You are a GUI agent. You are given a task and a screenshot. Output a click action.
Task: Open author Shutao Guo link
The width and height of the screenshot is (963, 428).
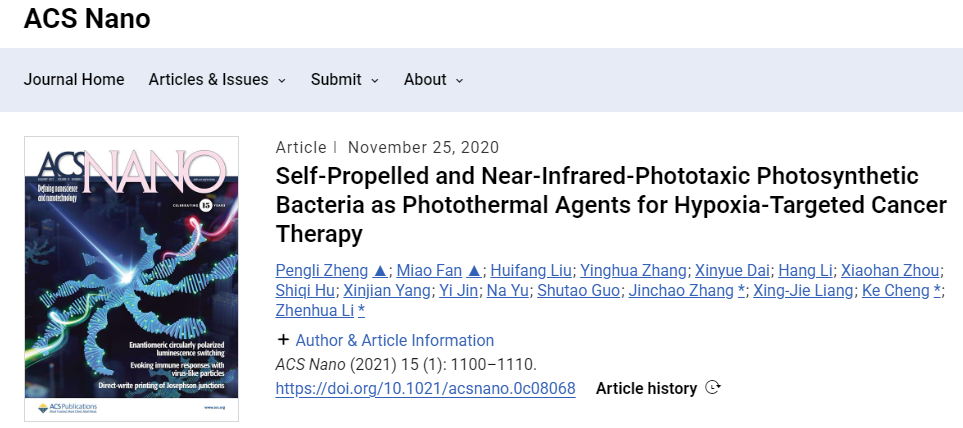tap(578, 290)
